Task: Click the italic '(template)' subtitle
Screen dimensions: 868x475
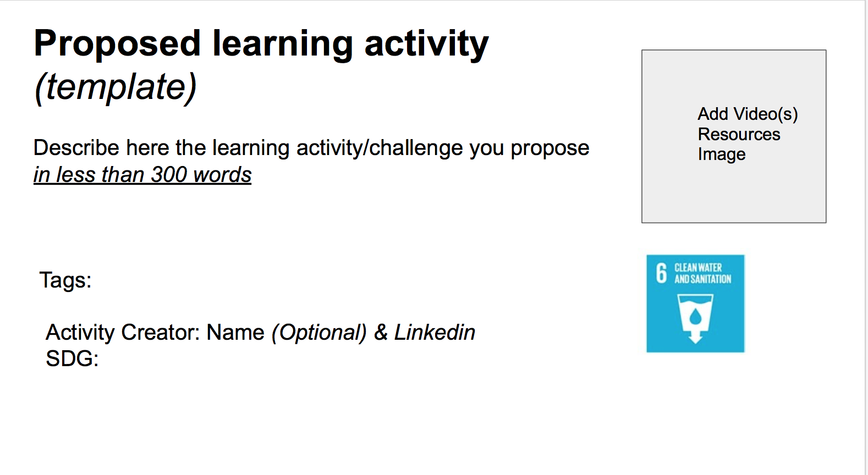Action: [116, 87]
